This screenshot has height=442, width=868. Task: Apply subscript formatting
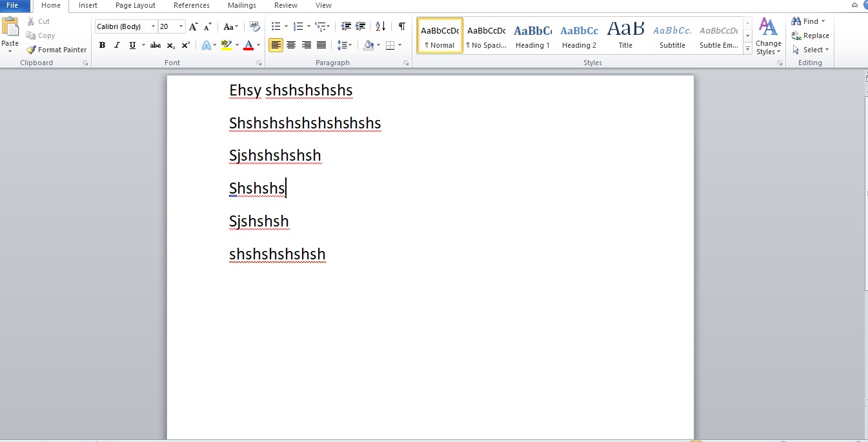pos(170,45)
